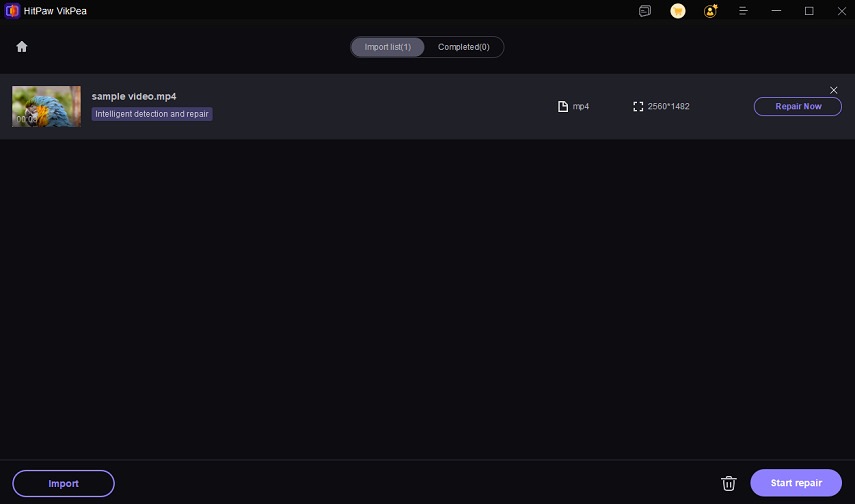Maximize the application window
Screen dimensions: 855x504
point(809,11)
